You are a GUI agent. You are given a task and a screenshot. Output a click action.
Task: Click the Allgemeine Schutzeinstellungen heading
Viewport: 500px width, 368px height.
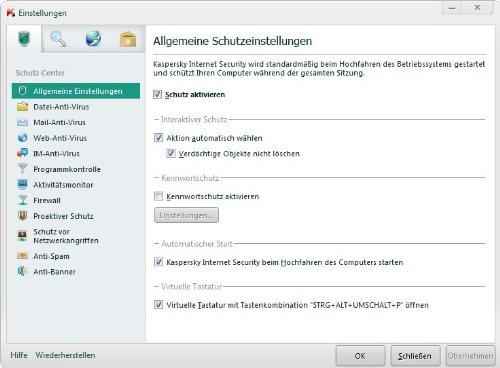(x=233, y=41)
